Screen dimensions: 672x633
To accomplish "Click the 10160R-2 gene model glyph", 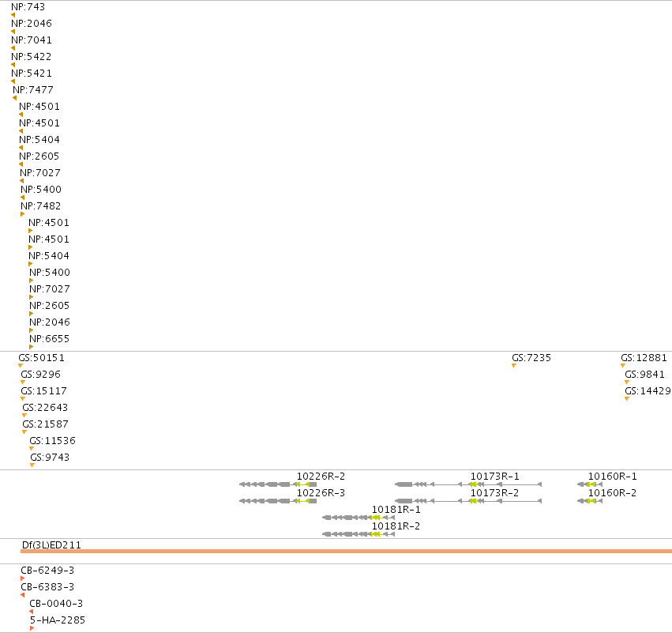I will (x=590, y=501).
